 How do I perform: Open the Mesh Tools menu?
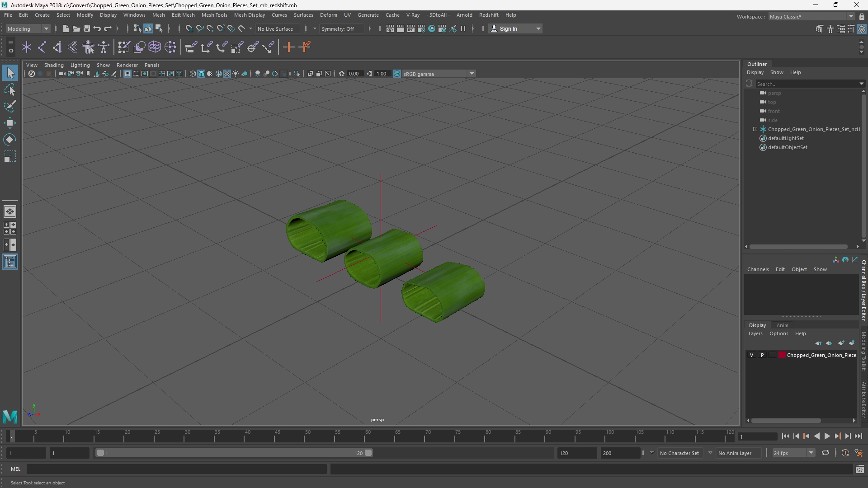[x=214, y=15]
